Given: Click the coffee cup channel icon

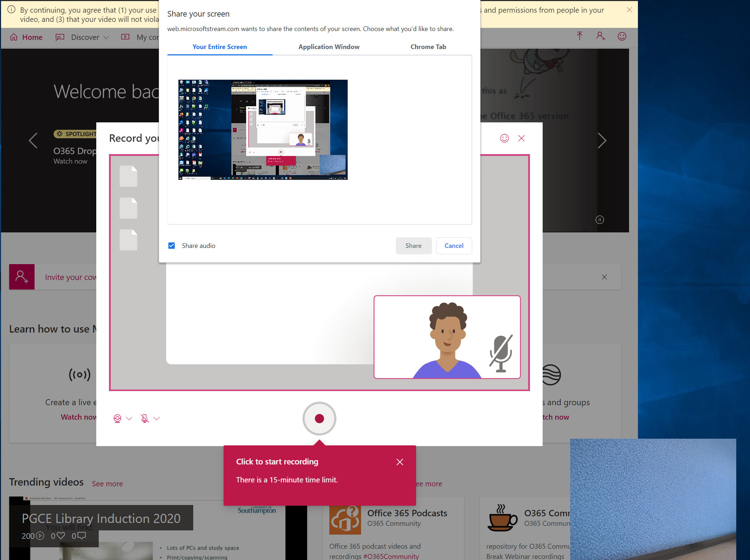Looking at the screenshot, I should 502,518.
